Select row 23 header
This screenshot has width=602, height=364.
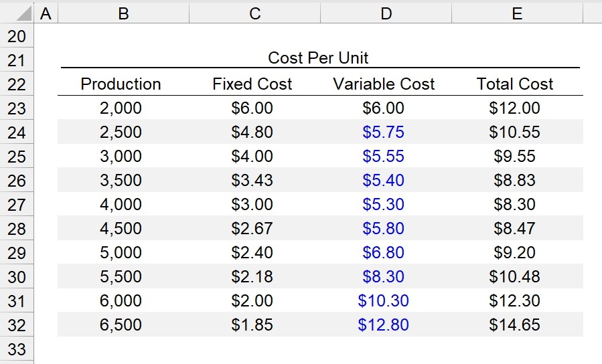tap(17, 108)
